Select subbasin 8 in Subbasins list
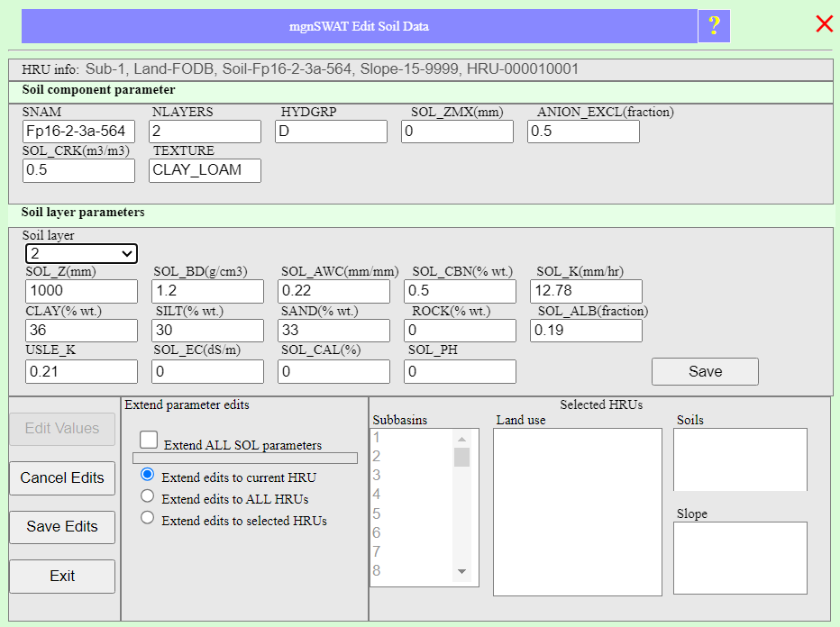 click(x=411, y=571)
